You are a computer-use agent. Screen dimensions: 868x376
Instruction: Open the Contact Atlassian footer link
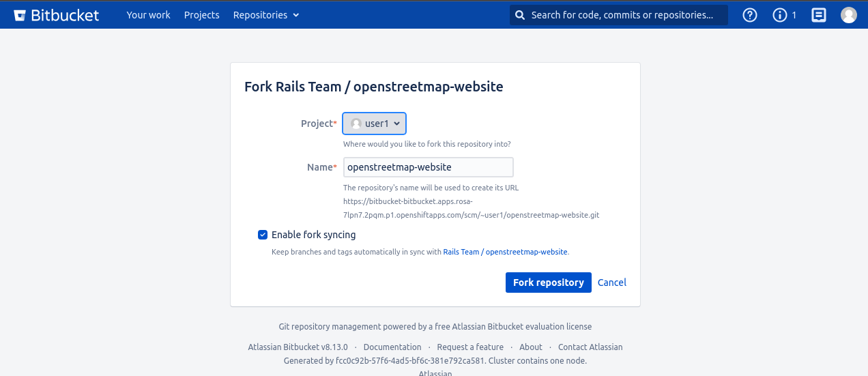coord(590,347)
